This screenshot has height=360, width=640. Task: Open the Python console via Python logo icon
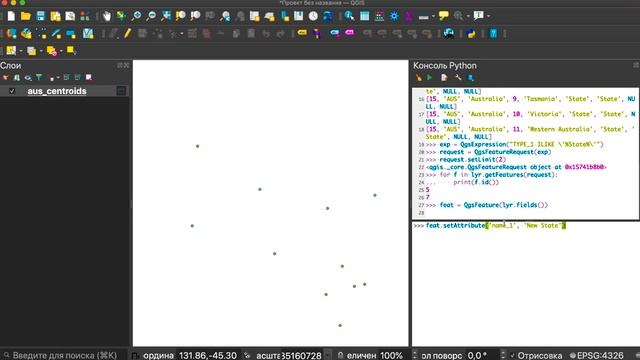[x=471, y=33]
